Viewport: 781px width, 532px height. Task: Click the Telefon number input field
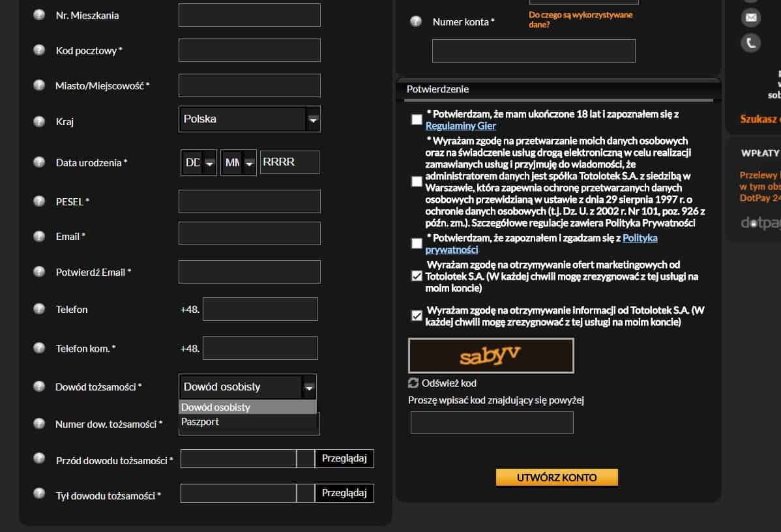pos(260,309)
